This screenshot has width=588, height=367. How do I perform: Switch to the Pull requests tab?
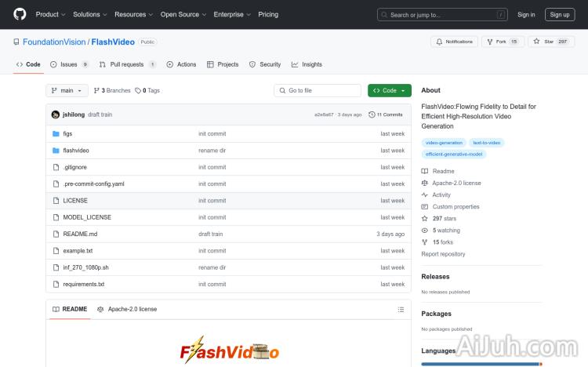point(128,64)
